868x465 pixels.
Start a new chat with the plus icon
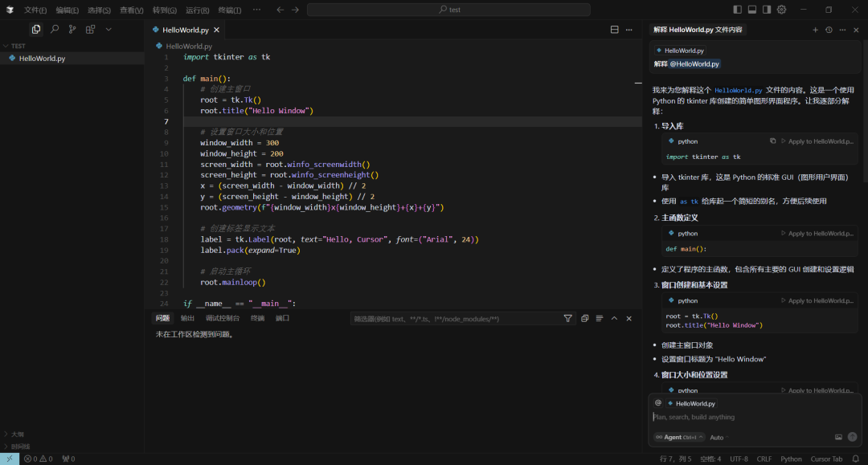click(815, 30)
